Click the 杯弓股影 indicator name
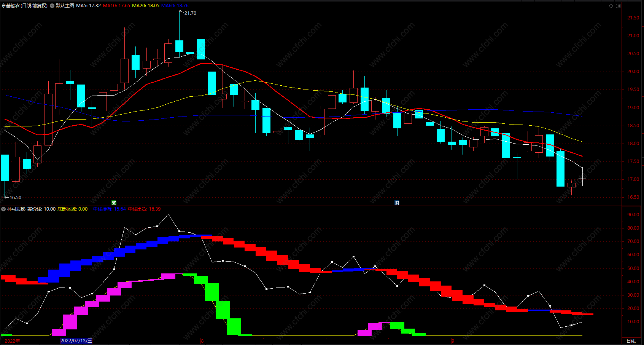The image size is (644, 345). (x=16, y=209)
